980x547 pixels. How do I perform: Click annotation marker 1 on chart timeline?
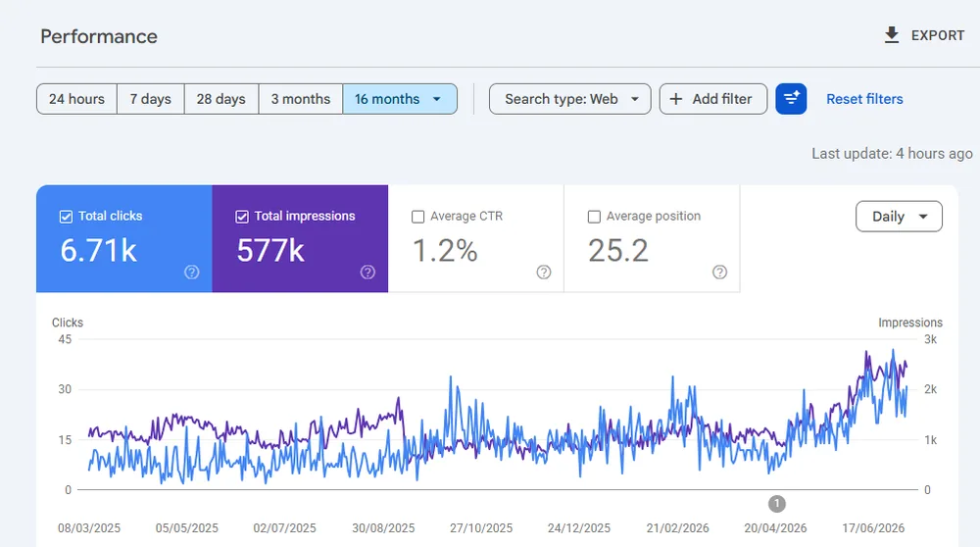(777, 503)
